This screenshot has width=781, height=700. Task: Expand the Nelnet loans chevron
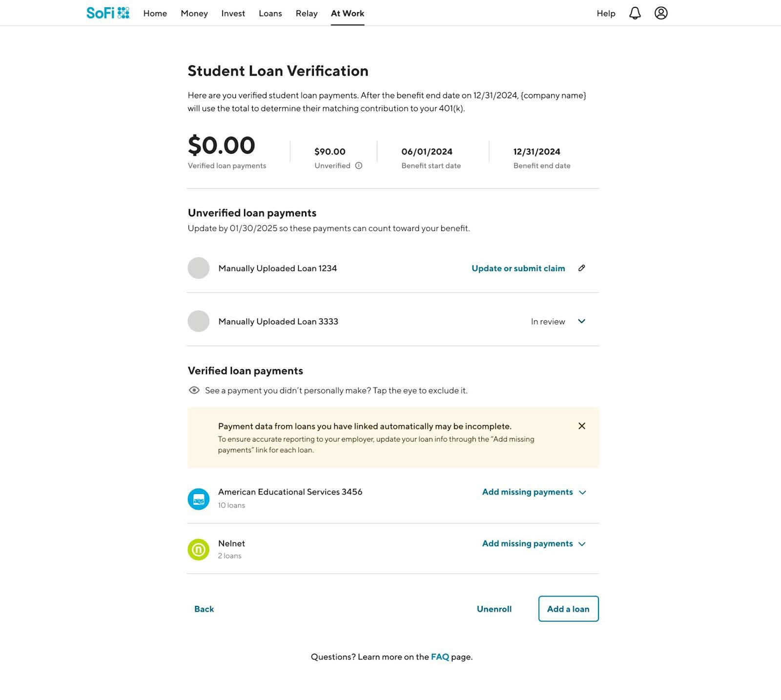[582, 544]
